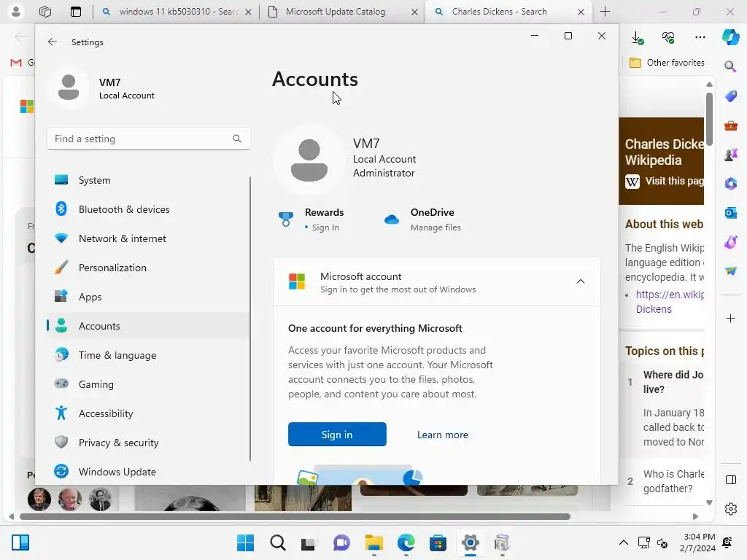
Task: Open Time & language settings
Action: [148, 355]
